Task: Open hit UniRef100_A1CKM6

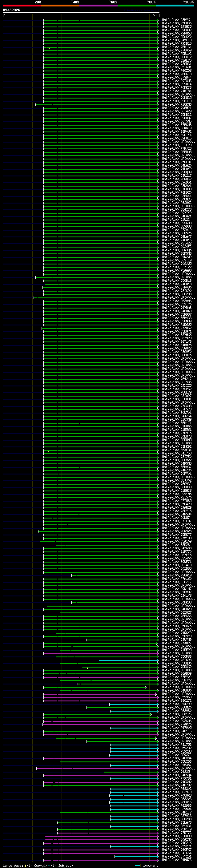Action: (177, 104)
